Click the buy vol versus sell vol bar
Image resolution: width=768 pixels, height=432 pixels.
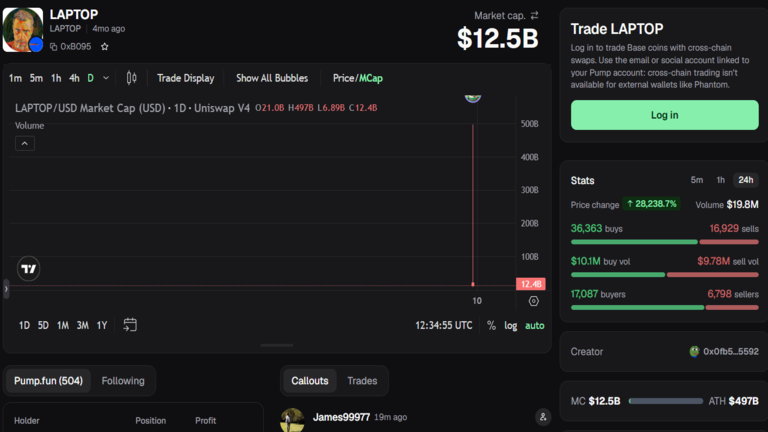click(664, 275)
